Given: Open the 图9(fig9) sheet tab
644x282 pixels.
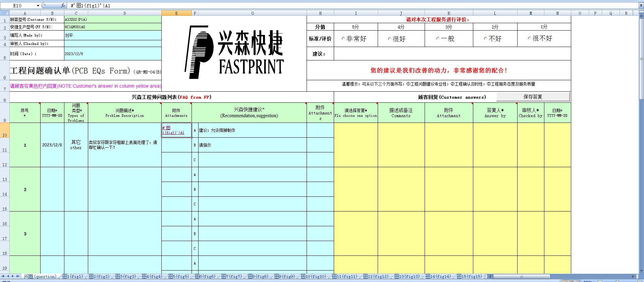Looking at the screenshot, I should pyautogui.click(x=285, y=276).
